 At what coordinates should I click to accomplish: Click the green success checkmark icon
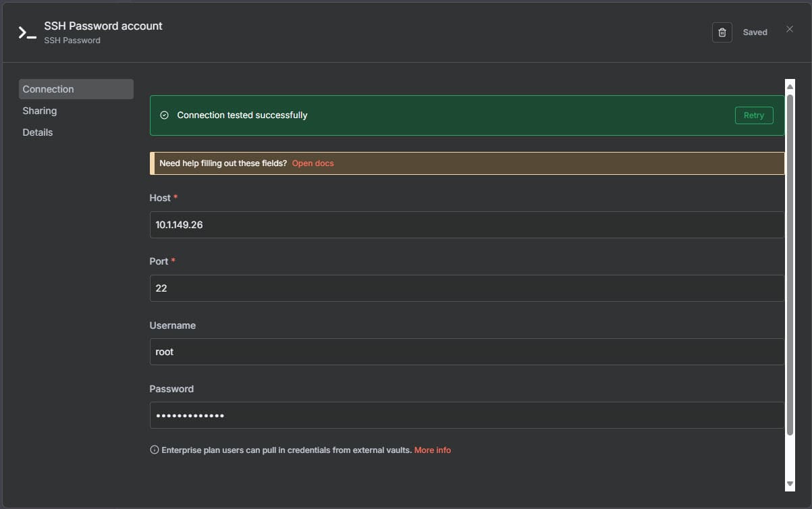tap(164, 115)
